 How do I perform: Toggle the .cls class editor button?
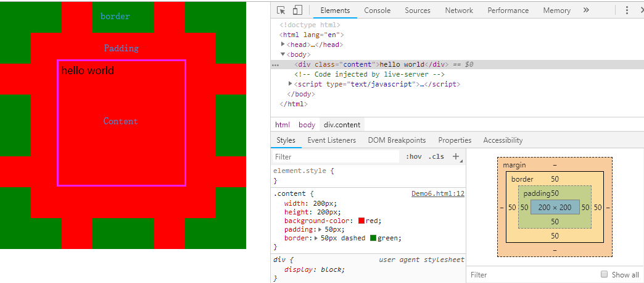tap(436, 156)
